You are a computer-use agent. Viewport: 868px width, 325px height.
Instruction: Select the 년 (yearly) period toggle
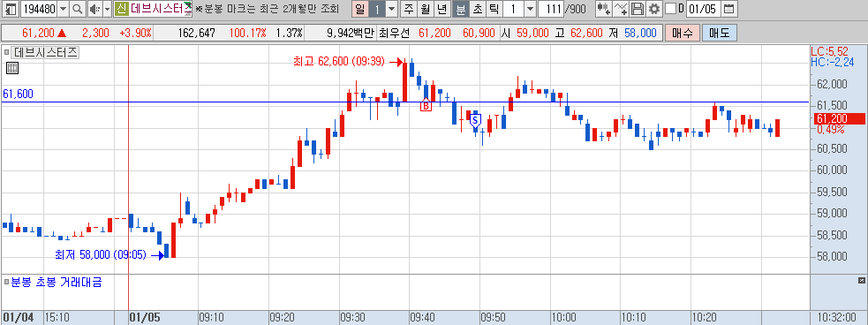[442, 9]
